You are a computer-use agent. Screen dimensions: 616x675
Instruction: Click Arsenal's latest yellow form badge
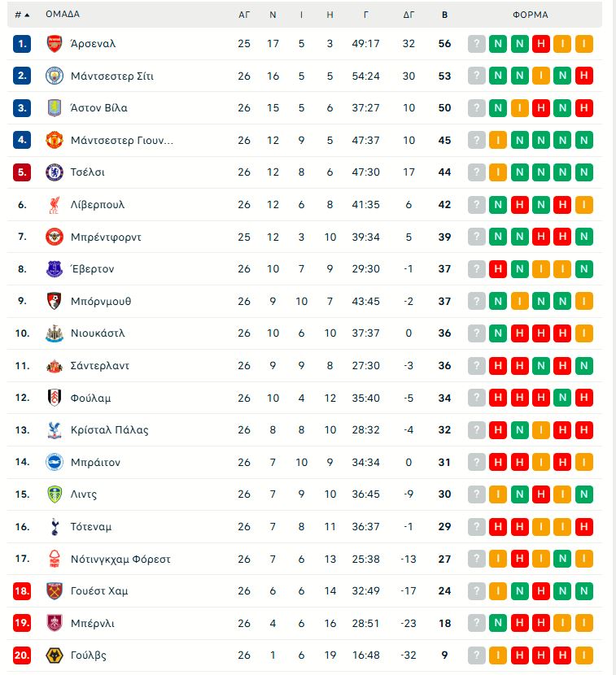point(584,42)
